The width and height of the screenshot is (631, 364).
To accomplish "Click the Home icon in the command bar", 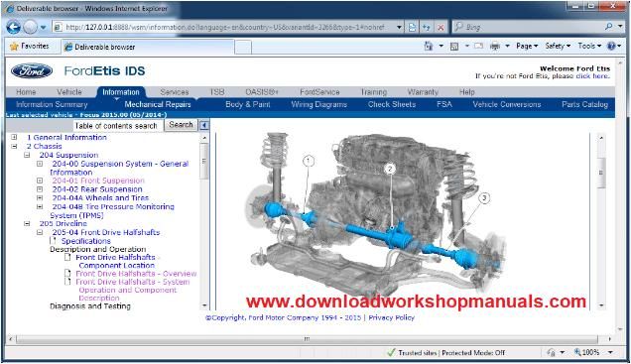I will pyautogui.click(x=429, y=46).
